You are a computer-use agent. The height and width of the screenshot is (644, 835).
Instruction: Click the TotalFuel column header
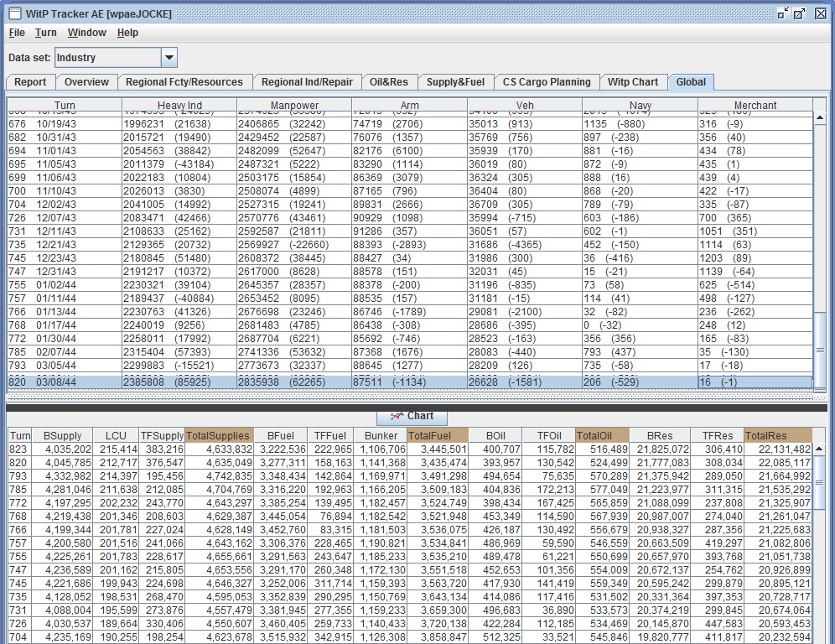[438, 435]
